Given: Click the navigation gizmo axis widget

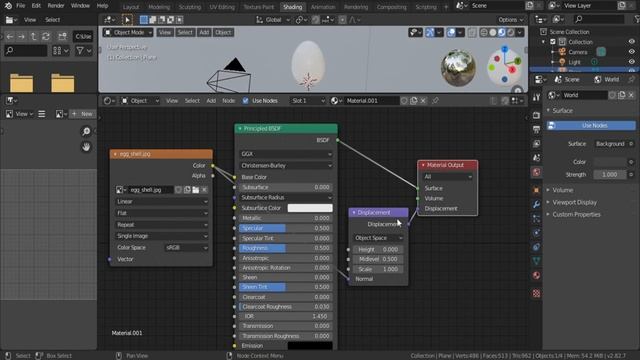Looking at the screenshot, I should coord(504,65).
